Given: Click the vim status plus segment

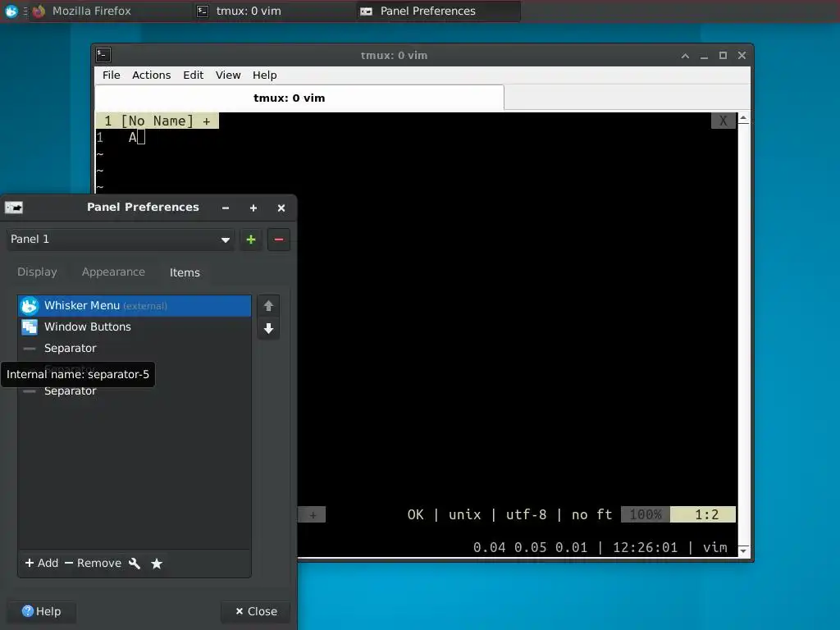Looking at the screenshot, I should click(313, 515).
